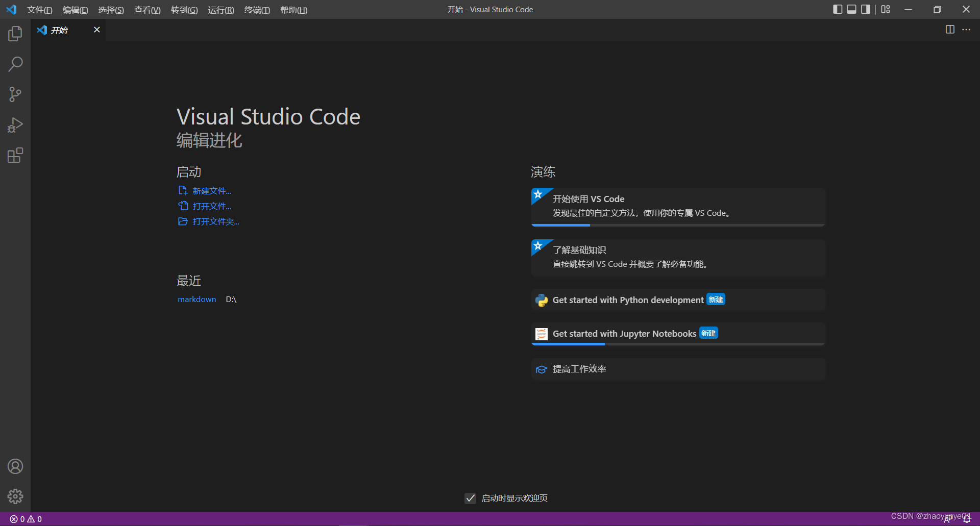980x526 pixels.
Task: Click the D:\ path text
Action: point(231,299)
